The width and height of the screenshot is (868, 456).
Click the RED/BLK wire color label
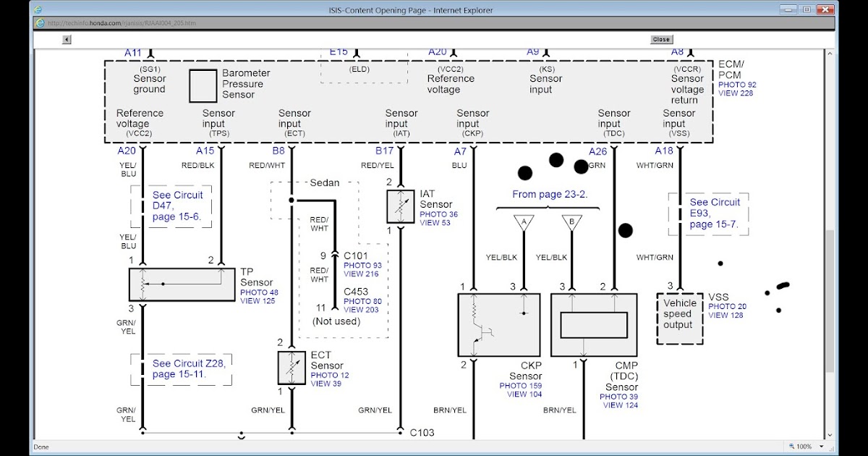197,166
